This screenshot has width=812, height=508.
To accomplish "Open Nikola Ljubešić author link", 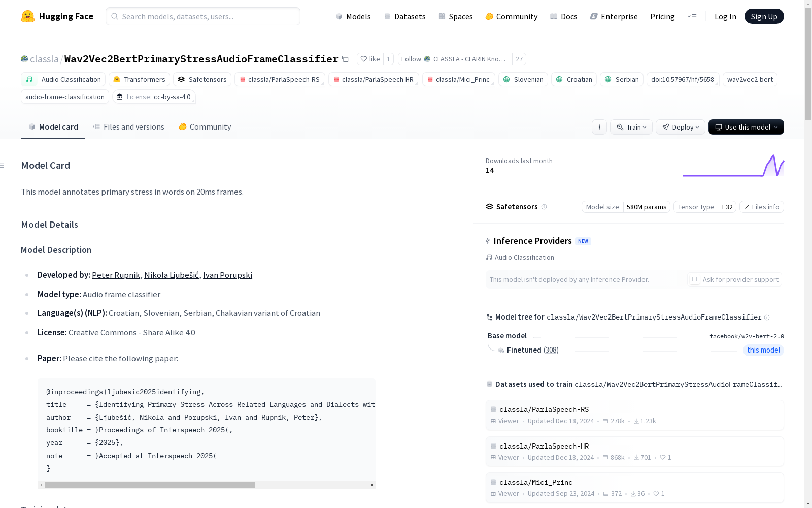I will click(172, 275).
